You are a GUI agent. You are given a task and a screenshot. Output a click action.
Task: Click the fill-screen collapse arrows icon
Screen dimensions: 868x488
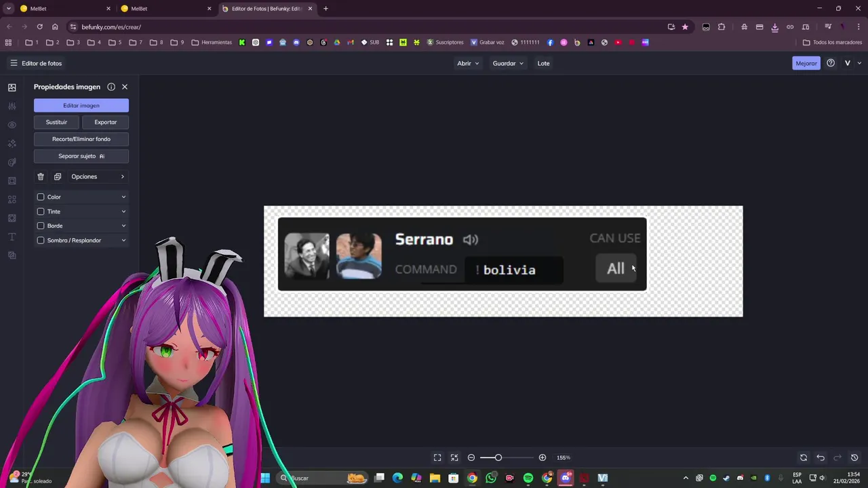(454, 457)
